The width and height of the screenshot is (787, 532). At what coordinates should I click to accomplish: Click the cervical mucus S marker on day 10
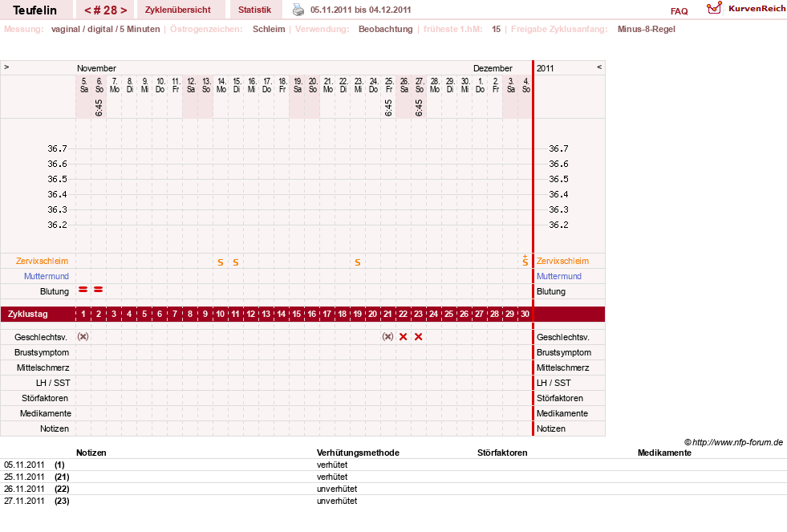click(221, 262)
